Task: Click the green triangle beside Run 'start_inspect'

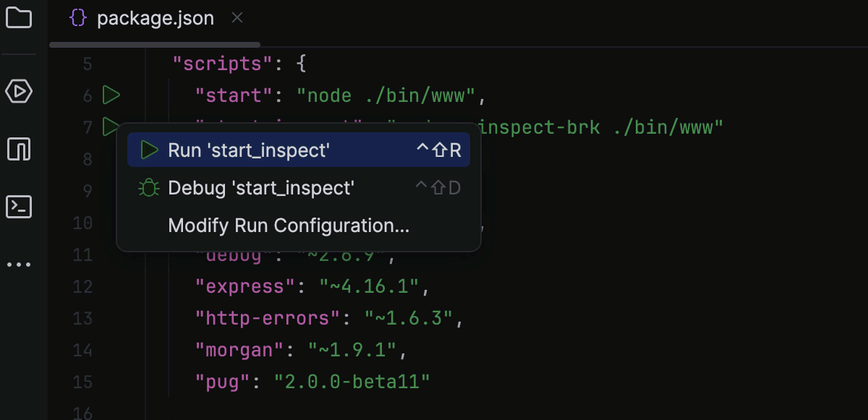Action: 150,150
